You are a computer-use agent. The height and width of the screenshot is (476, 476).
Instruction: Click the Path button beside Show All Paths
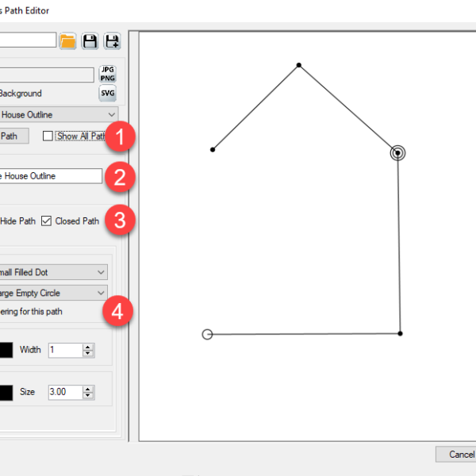tap(13, 136)
